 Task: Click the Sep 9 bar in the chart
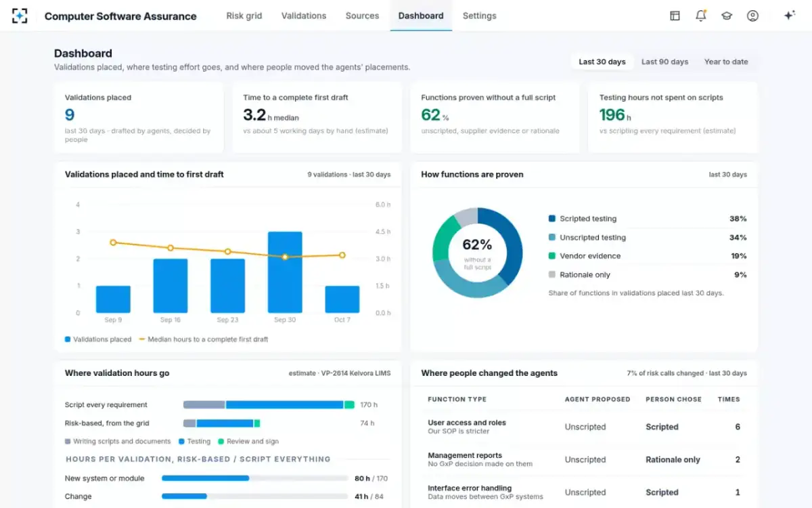pos(113,299)
